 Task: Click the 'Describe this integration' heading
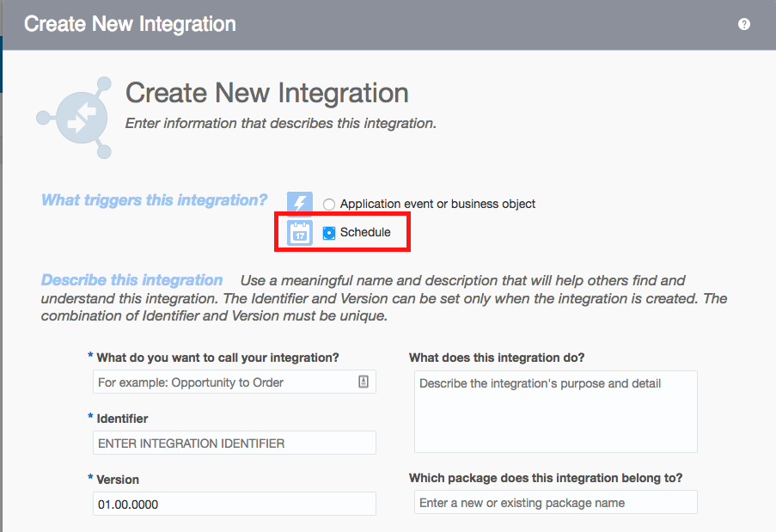(x=131, y=280)
